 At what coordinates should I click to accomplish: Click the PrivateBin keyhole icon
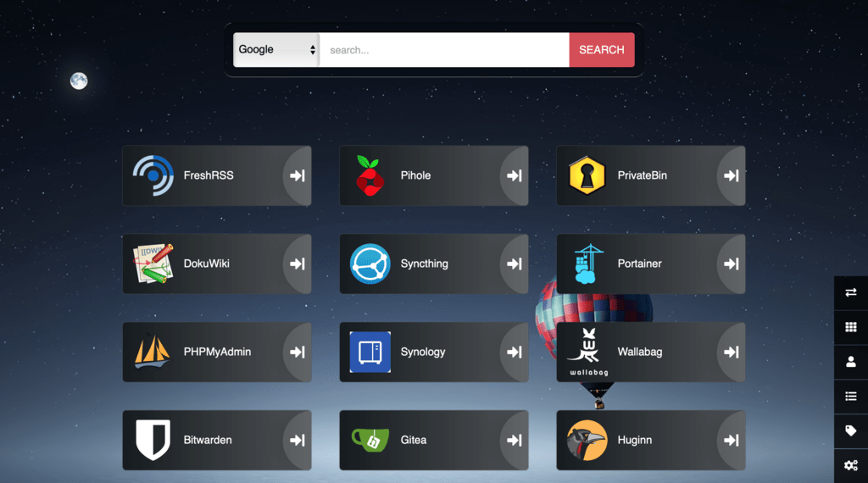click(587, 175)
